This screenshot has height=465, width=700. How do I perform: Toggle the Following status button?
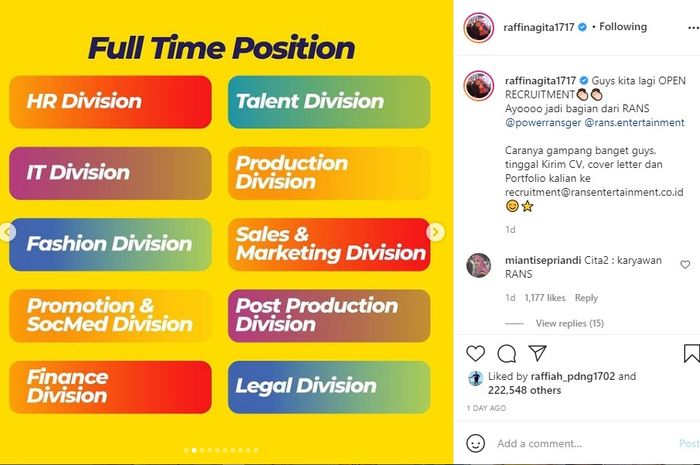(x=623, y=27)
